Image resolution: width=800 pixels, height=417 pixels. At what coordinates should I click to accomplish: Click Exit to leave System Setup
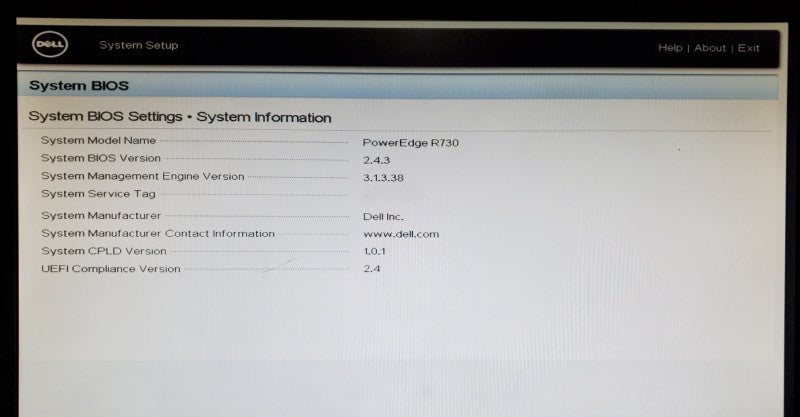(748, 48)
